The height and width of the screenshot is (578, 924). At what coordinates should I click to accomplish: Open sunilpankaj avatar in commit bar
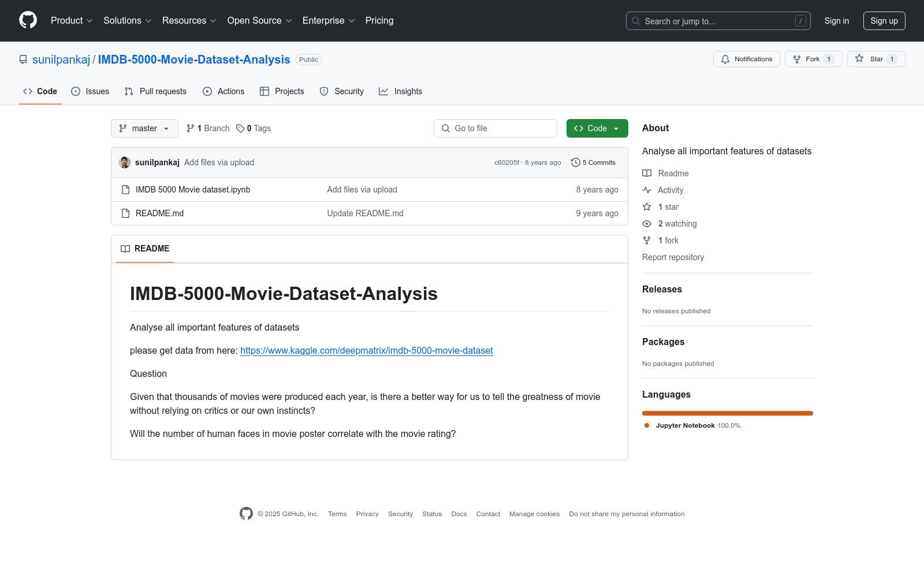[125, 162]
